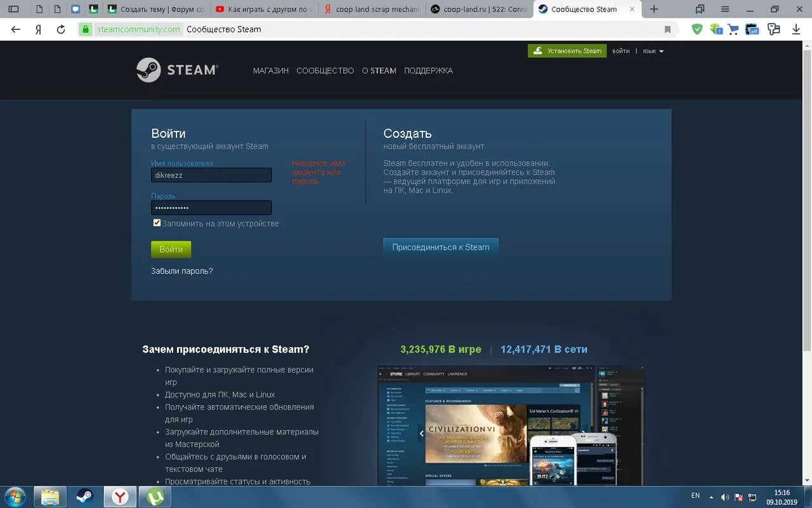Click the steamcommunity.com address text
The image size is (812, 508).
[x=138, y=29]
